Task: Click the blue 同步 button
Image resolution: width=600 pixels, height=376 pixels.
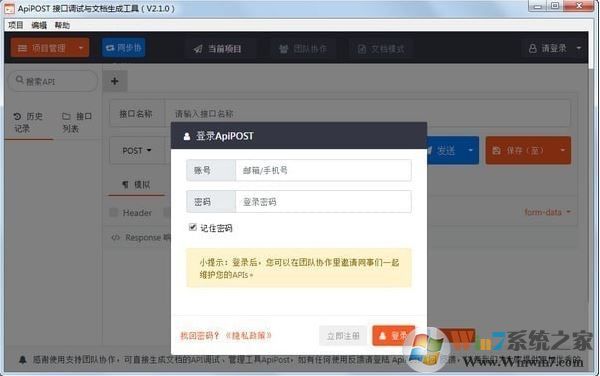Action: coord(124,48)
